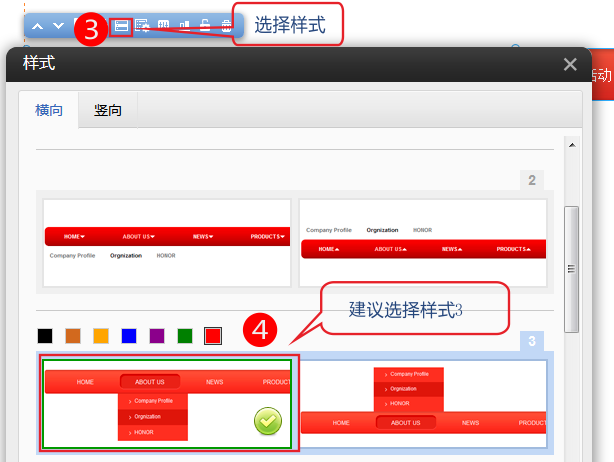This screenshot has height=462, width=614.
Task: Switch to the 竖向 tab
Action: pyautogui.click(x=108, y=110)
